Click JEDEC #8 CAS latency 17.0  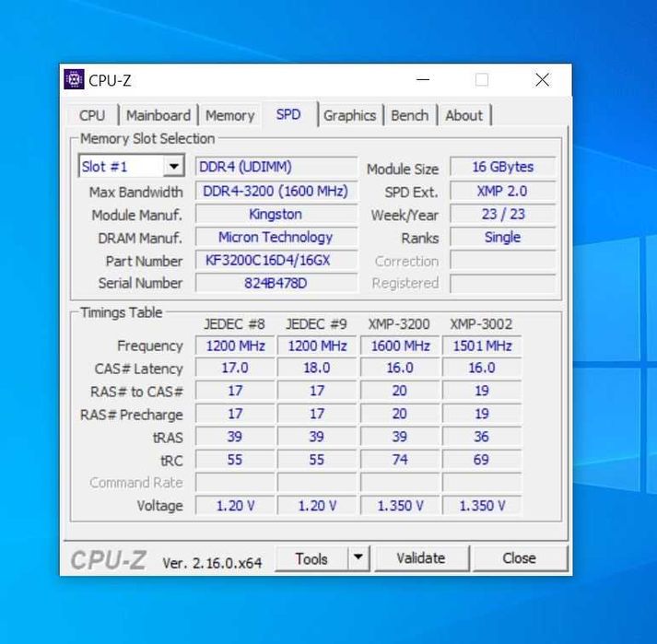click(x=235, y=368)
